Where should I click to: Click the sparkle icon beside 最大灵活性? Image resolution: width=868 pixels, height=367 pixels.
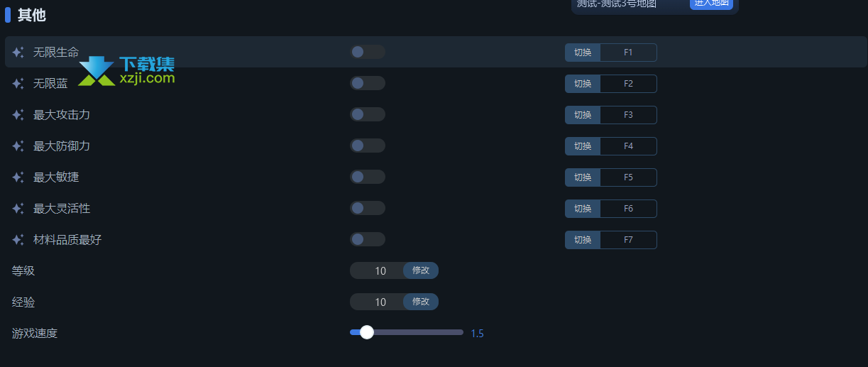pyautogui.click(x=18, y=209)
